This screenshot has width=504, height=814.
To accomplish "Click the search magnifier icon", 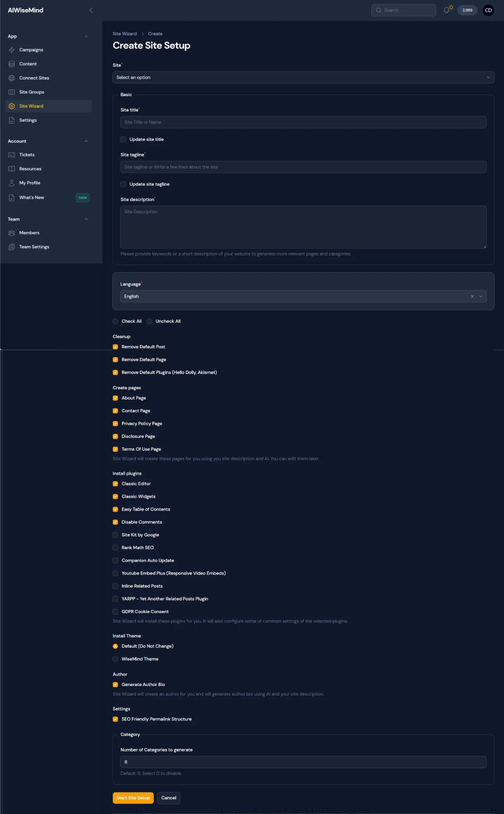I will (378, 10).
